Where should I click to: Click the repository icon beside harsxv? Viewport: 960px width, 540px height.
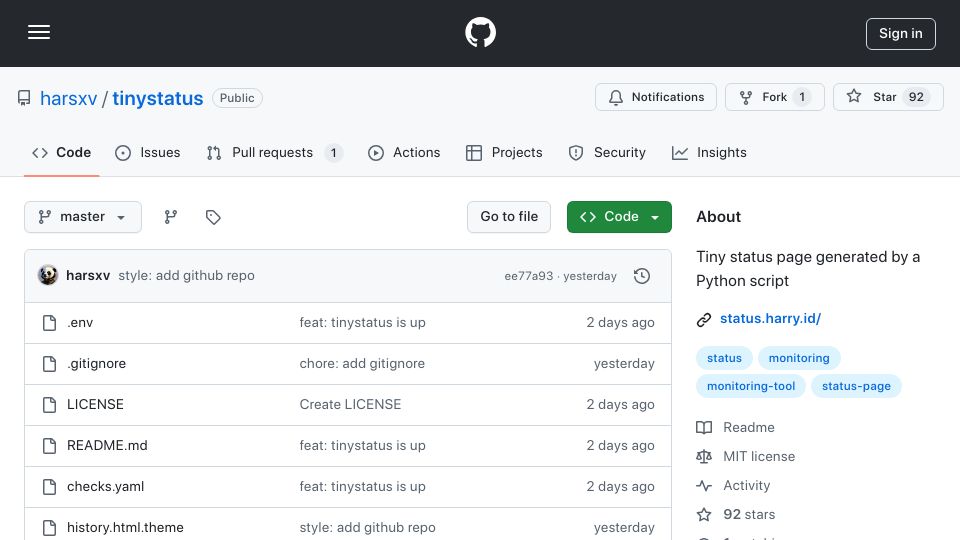(x=24, y=98)
